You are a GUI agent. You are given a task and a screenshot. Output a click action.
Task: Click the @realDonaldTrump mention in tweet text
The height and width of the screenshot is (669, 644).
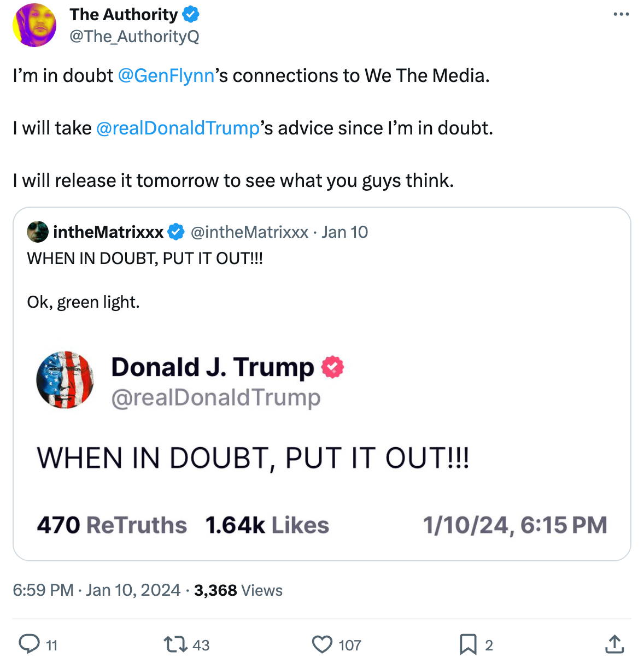pos(178,128)
